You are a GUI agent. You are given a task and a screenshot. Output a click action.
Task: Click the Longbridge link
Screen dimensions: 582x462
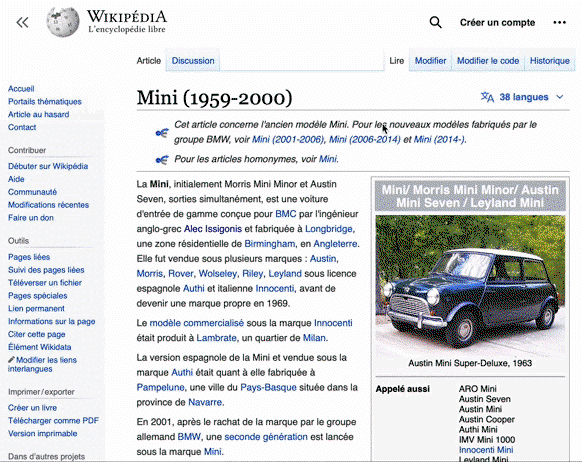pos(328,229)
